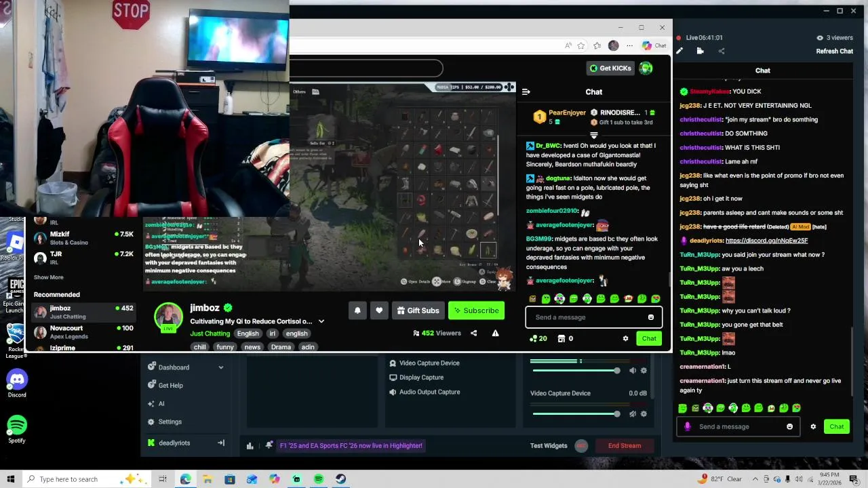Viewport: 868px width, 488px height.
Task: Click the Get KICKs button
Action: tap(610, 68)
